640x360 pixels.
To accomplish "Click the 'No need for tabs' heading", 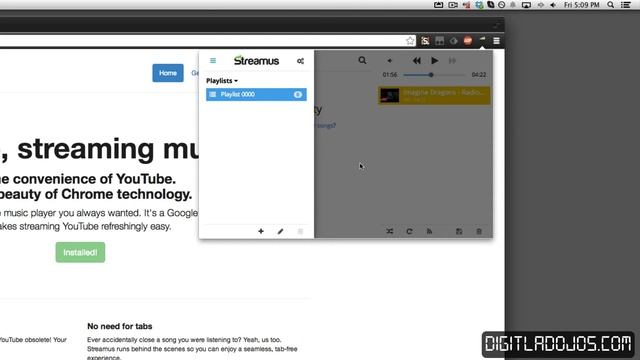I will tap(120, 326).
